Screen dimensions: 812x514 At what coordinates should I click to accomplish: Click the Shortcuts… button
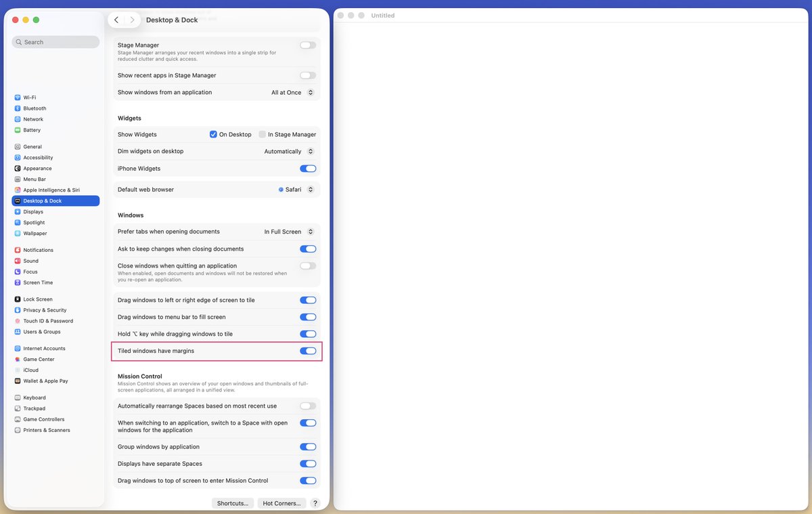click(233, 503)
